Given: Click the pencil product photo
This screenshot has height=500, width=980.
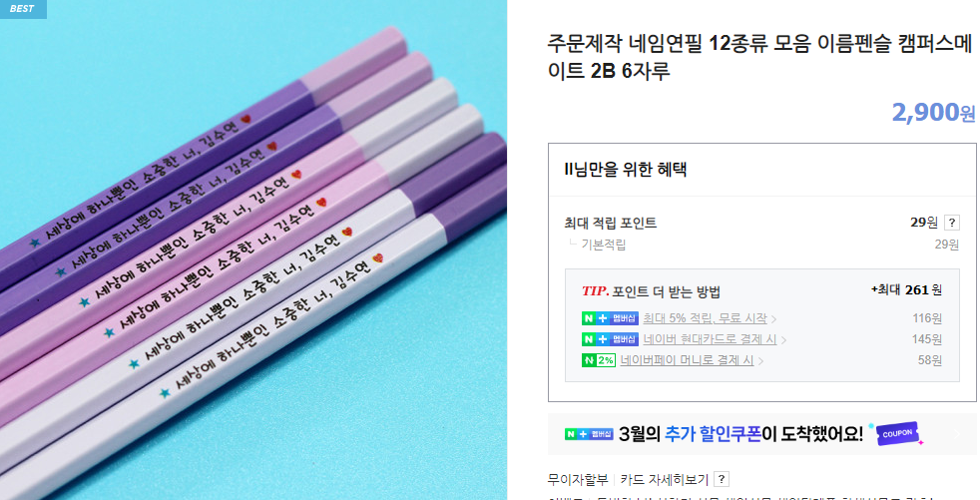Looking at the screenshot, I should point(253,250).
